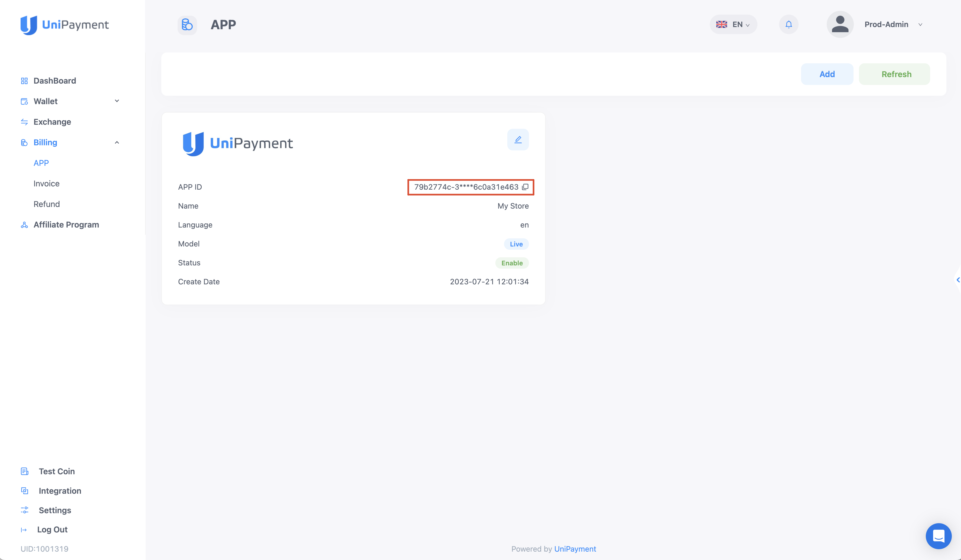Screen dimensions: 961x560
Task: Click the Test Coin icon
Action: coord(25,472)
